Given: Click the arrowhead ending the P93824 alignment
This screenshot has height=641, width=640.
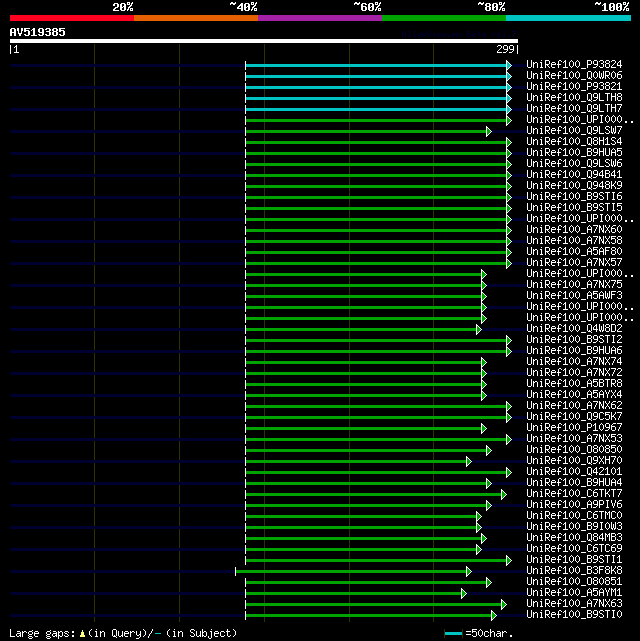Looking at the screenshot, I should 509,65.
